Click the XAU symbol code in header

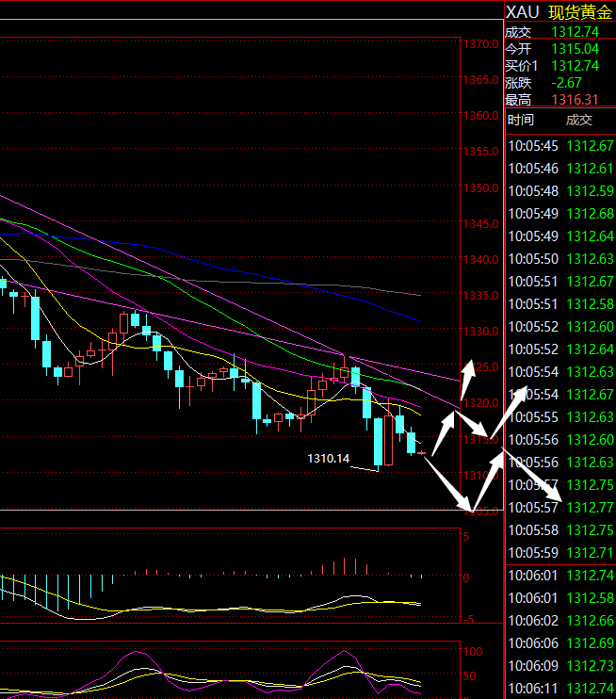522,12
